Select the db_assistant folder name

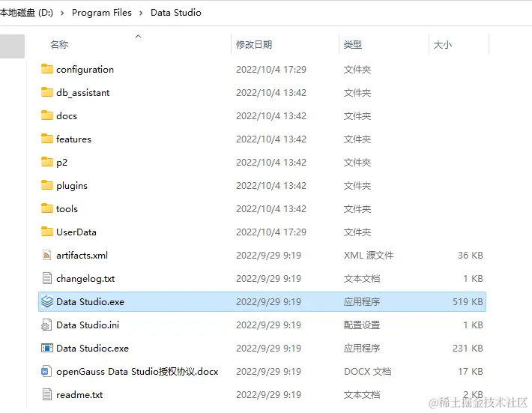coord(82,93)
